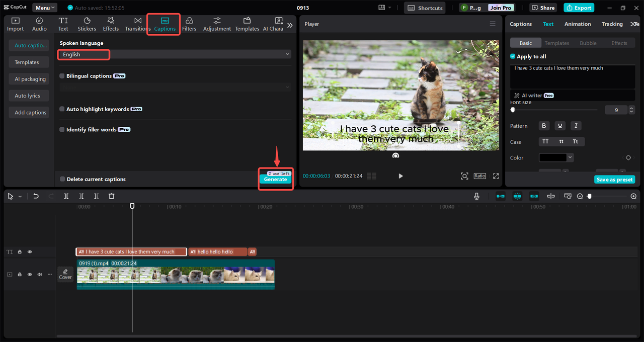Open the layout switcher in the title bar

pos(385,8)
